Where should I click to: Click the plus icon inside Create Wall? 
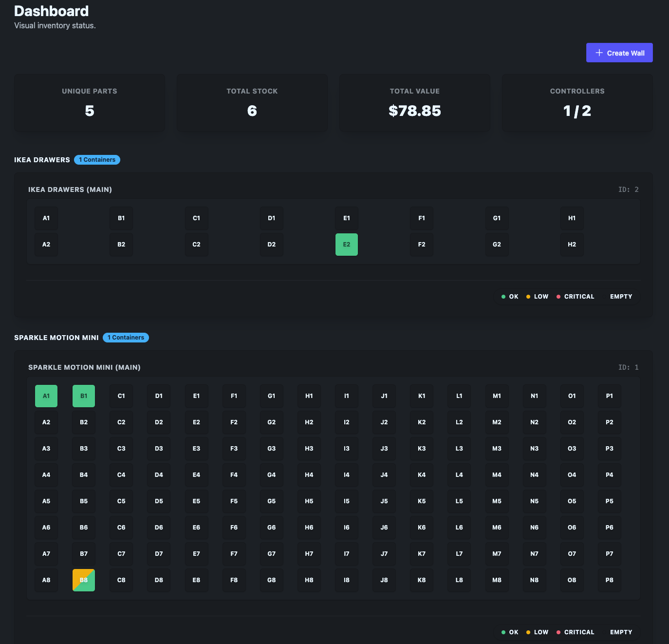599,53
